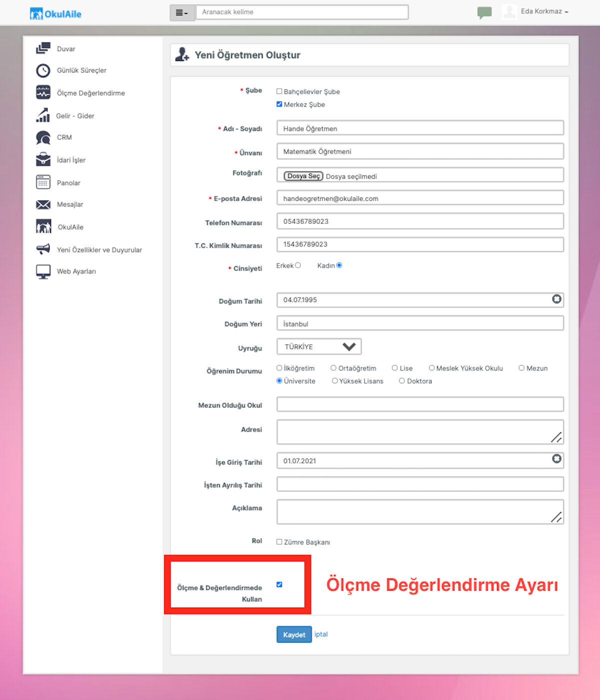Clear the İşe Giriş Tarihi date field
Image resolution: width=600 pixels, height=700 pixels.
tap(556, 459)
